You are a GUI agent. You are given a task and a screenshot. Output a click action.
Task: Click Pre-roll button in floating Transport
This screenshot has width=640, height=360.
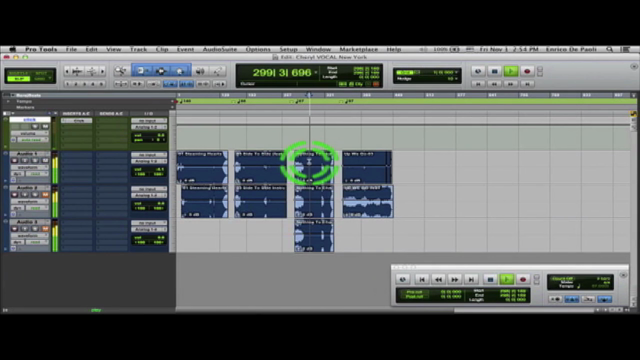414,292
